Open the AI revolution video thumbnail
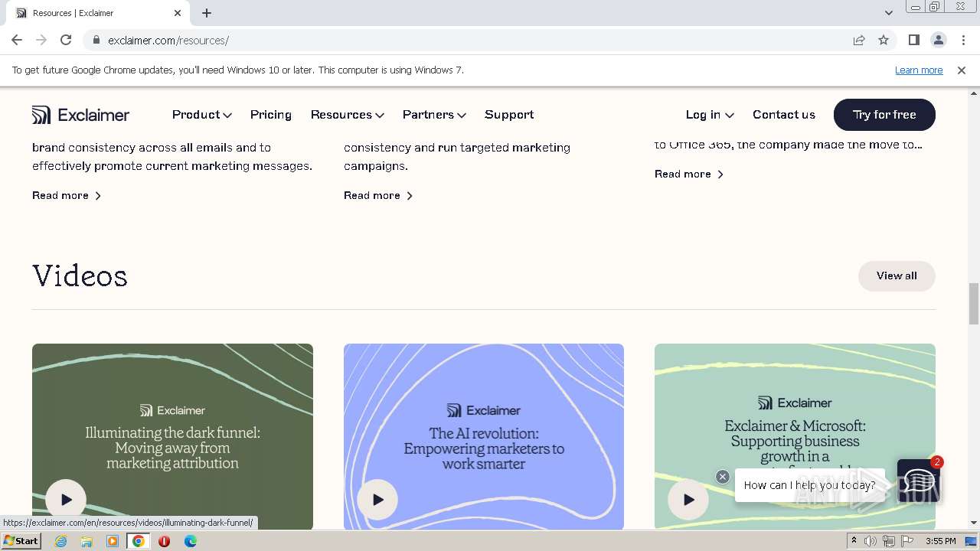This screenshot has height=551, width=980. click(484, 436)
